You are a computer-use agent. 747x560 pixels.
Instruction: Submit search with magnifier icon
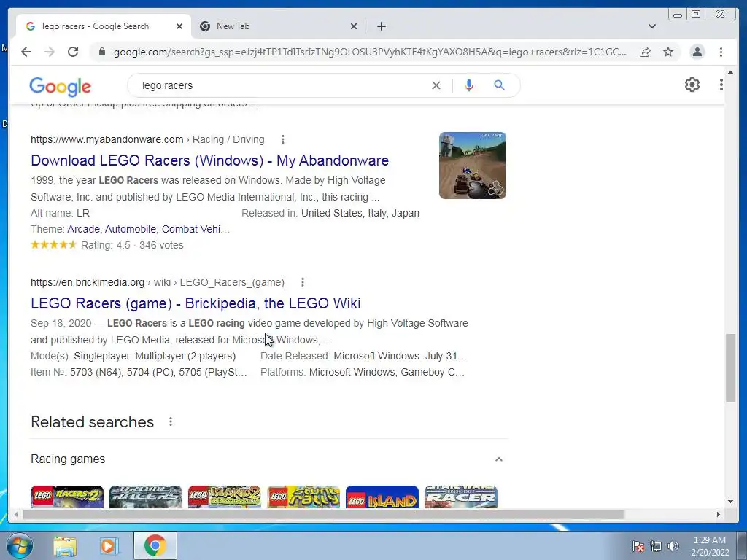(499, 85)
